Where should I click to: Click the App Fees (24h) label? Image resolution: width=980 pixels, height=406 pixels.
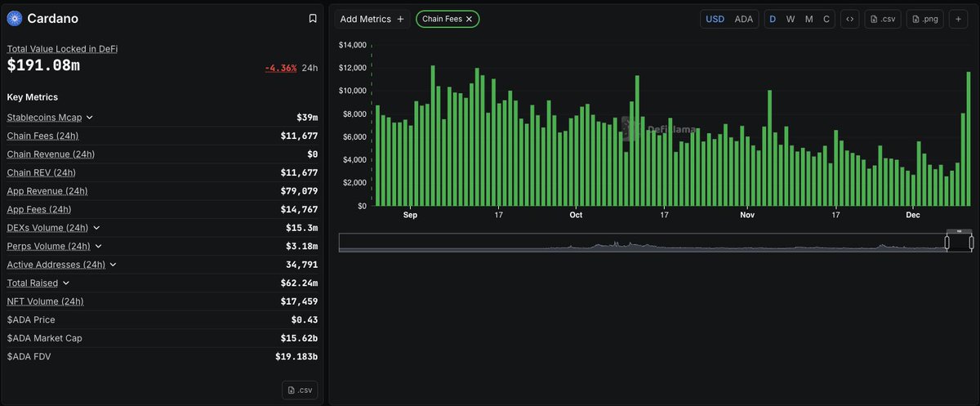click(39, 209)
